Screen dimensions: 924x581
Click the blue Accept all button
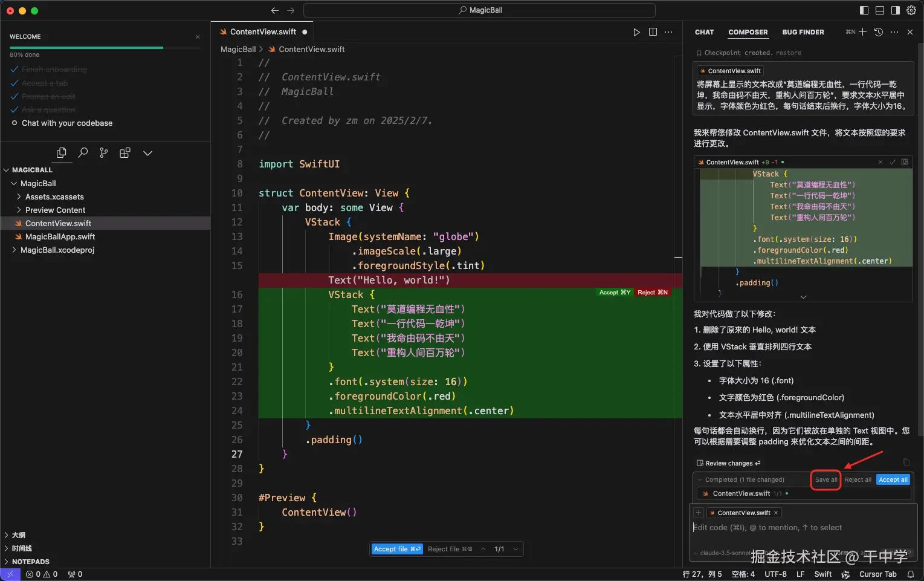(x=893, y=479)
